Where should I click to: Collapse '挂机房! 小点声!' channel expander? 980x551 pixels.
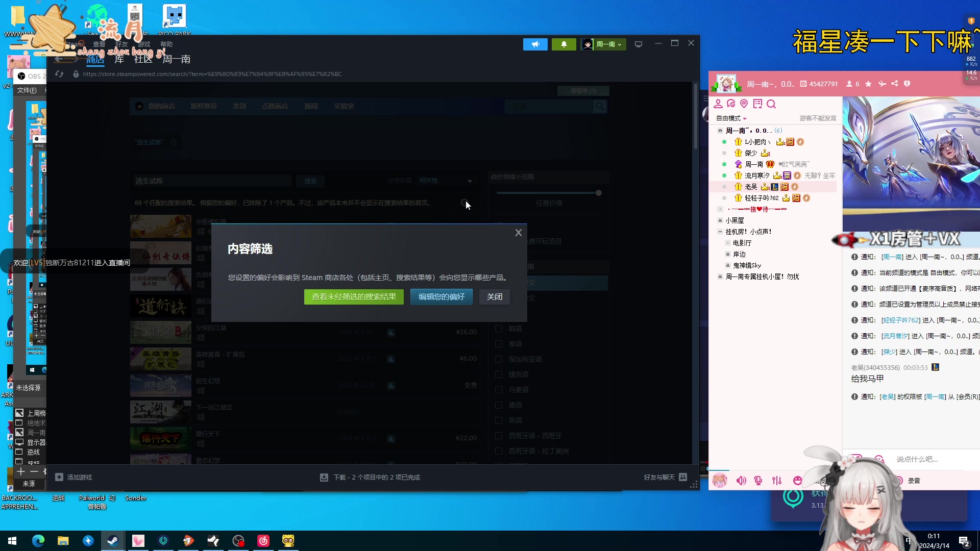[x=720, y=232]
